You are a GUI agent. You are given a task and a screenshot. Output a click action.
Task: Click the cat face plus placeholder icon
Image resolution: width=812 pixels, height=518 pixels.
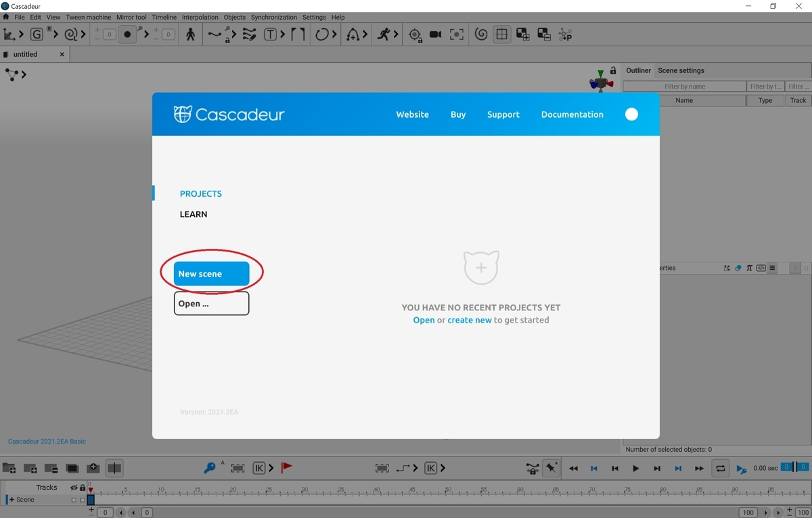481,267
